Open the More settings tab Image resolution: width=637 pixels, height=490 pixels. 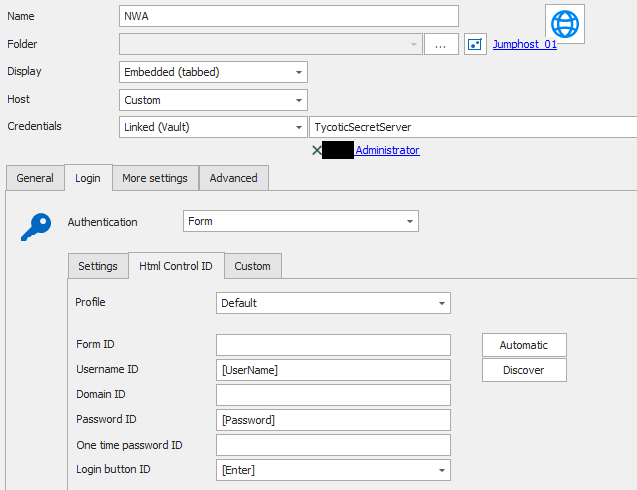pyautogui.click(x=155, y=178)
